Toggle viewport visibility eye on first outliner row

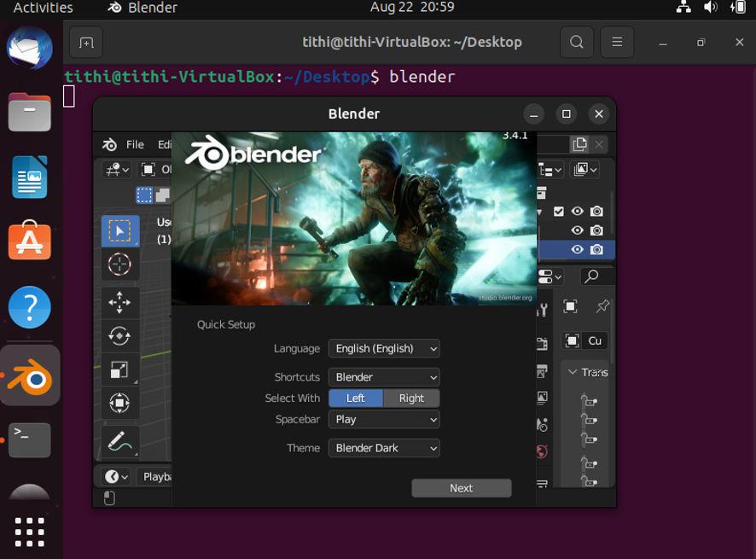(577, 212)
